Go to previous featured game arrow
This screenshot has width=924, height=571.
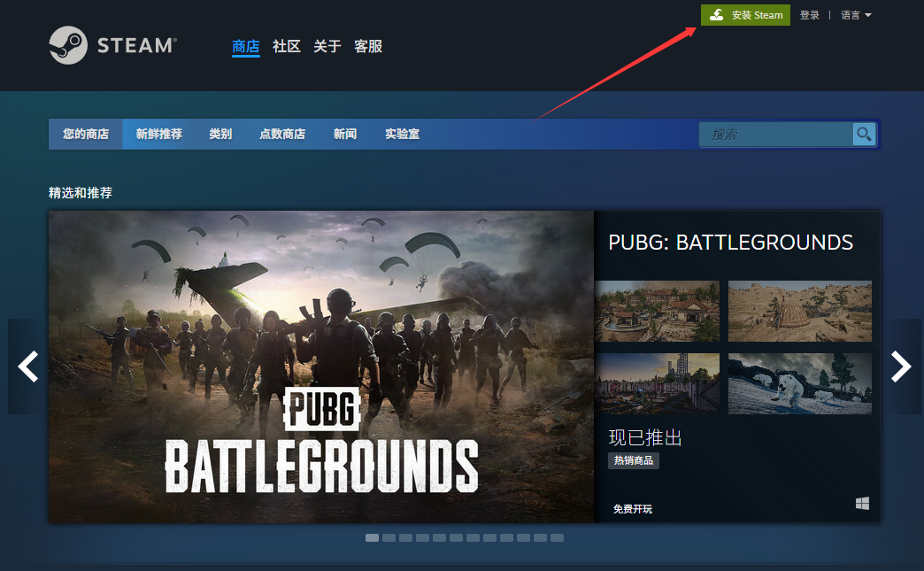tap(27, 367)
